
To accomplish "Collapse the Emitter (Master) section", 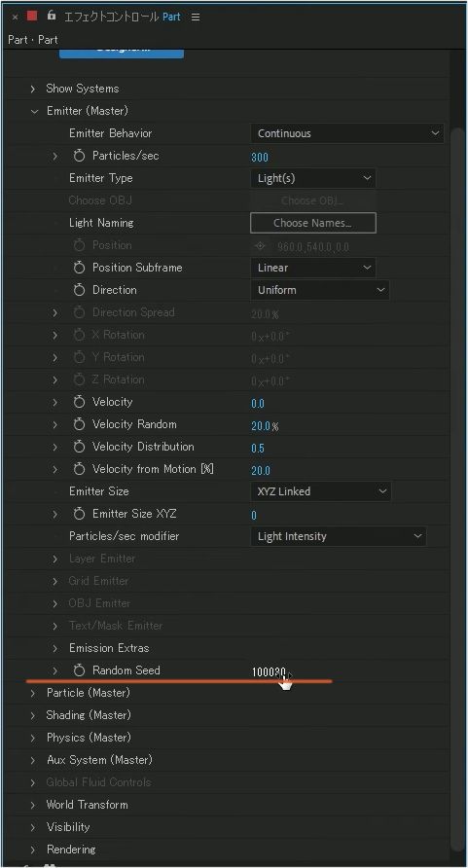I will pos(34,111).
